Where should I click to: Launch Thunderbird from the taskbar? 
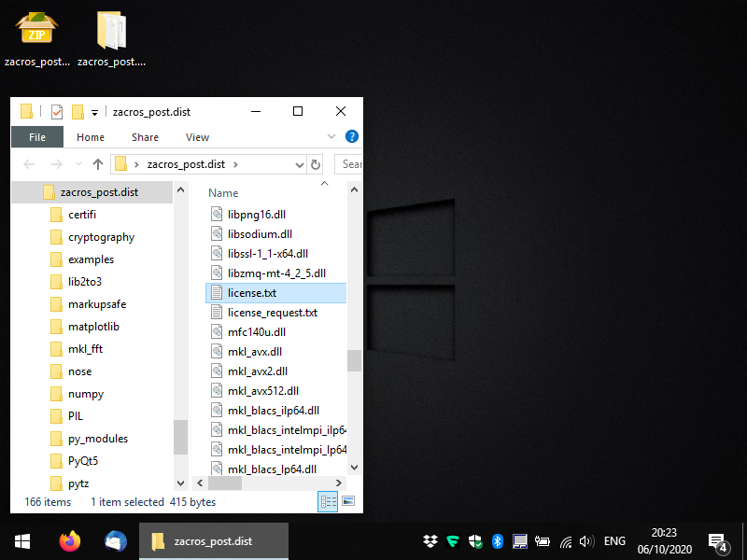116,541
